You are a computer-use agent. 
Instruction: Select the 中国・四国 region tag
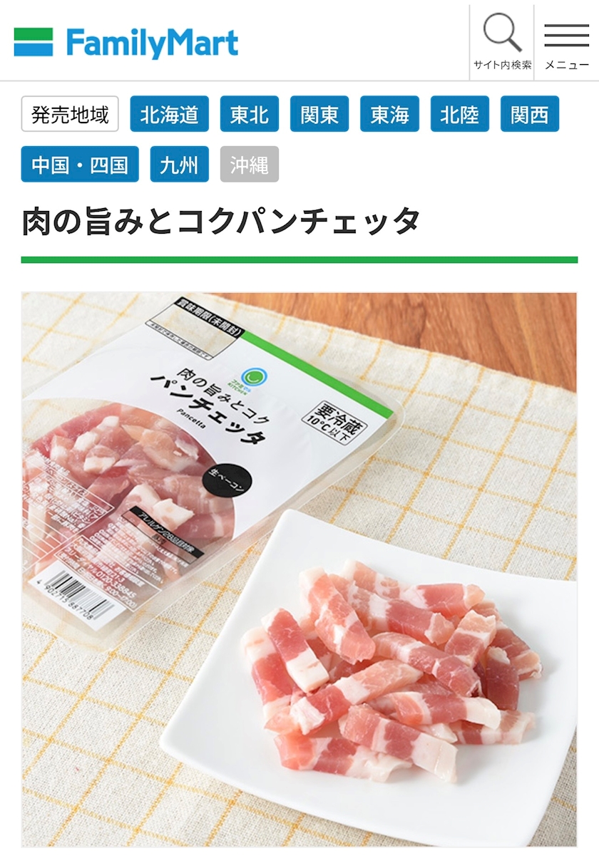pyautogui.click(x=80, y=165)
